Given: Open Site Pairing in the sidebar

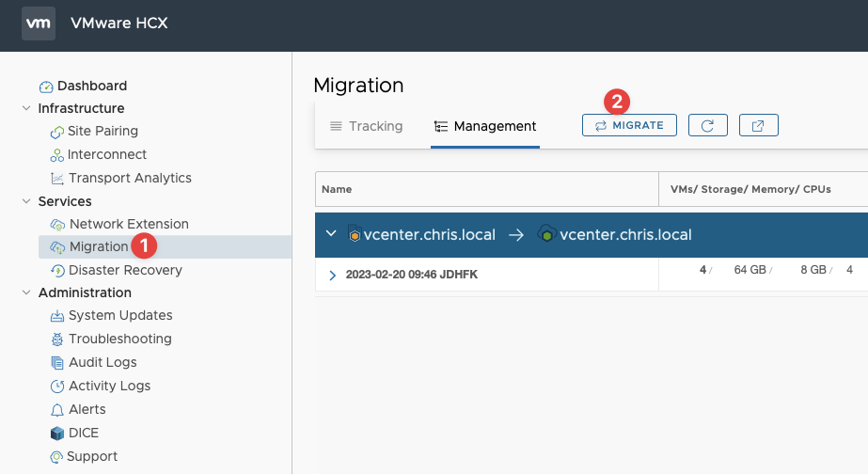Looking at the screenshot, I should tap(103, 132).
